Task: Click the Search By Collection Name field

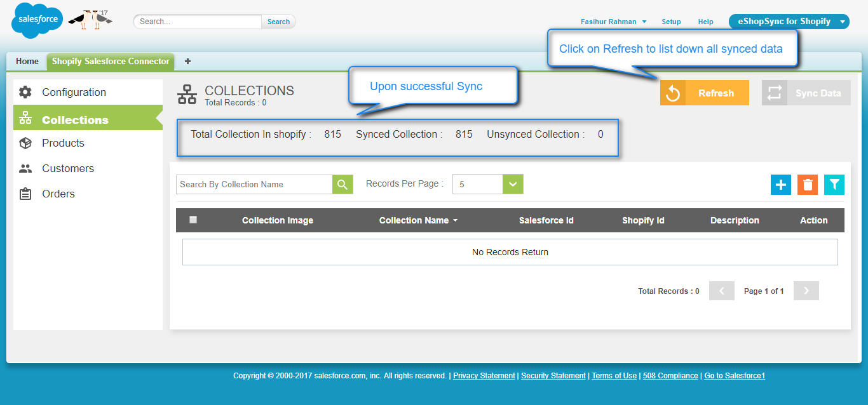Action: coord(254,185)
